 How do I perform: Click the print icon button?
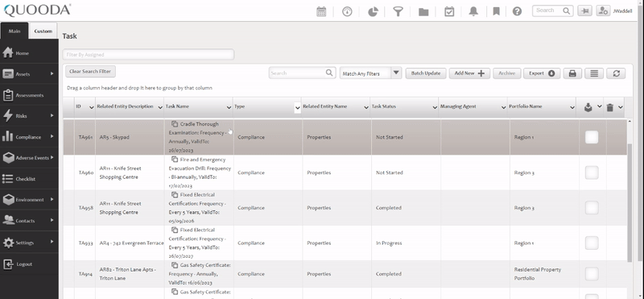pos(572,73)
